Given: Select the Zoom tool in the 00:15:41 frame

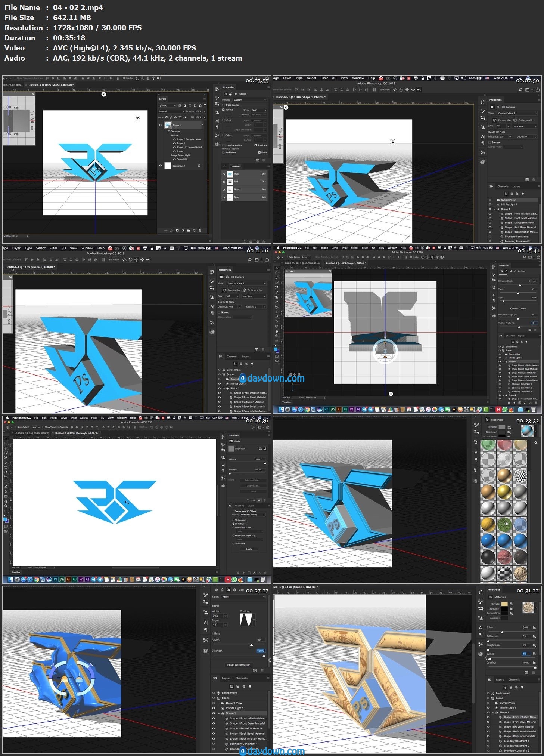Looking at the screenshot, I should [x=277, y=336].
